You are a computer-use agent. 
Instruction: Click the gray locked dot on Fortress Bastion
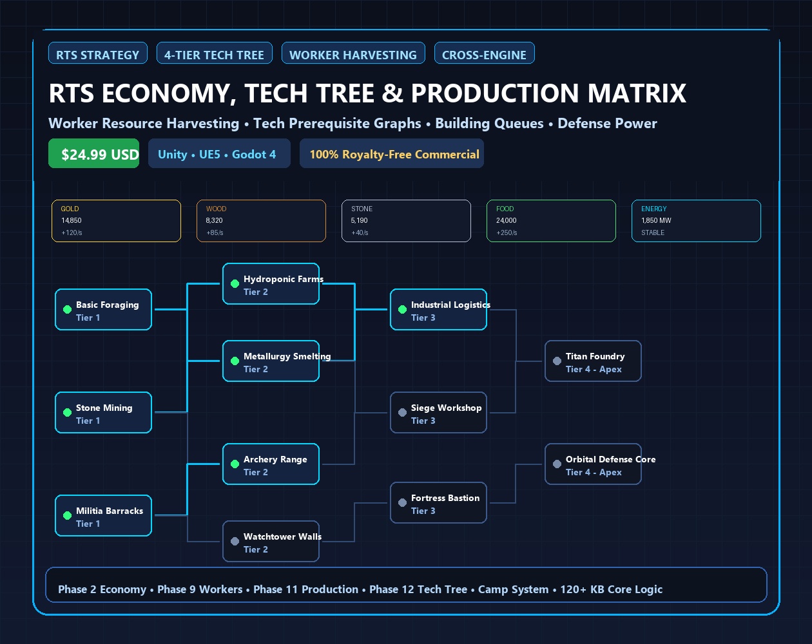[x=402, y=503]
